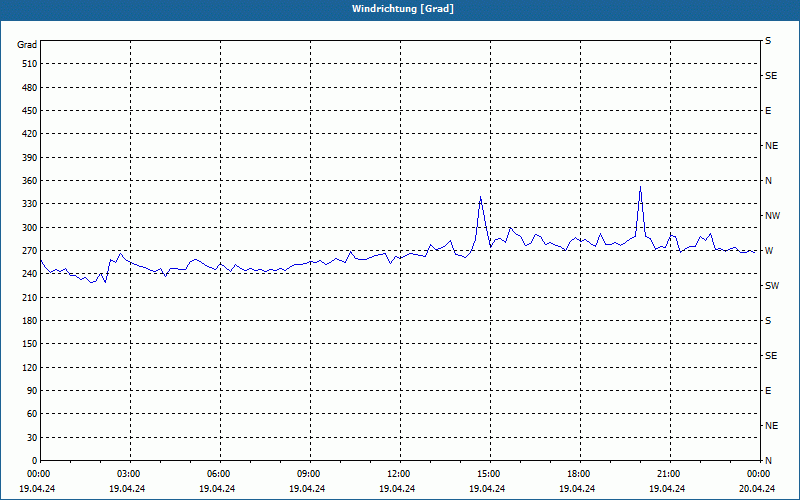Screen dimensions: 800x500
Task: Select the 06:00 time axis label
Action: (219, 474)
